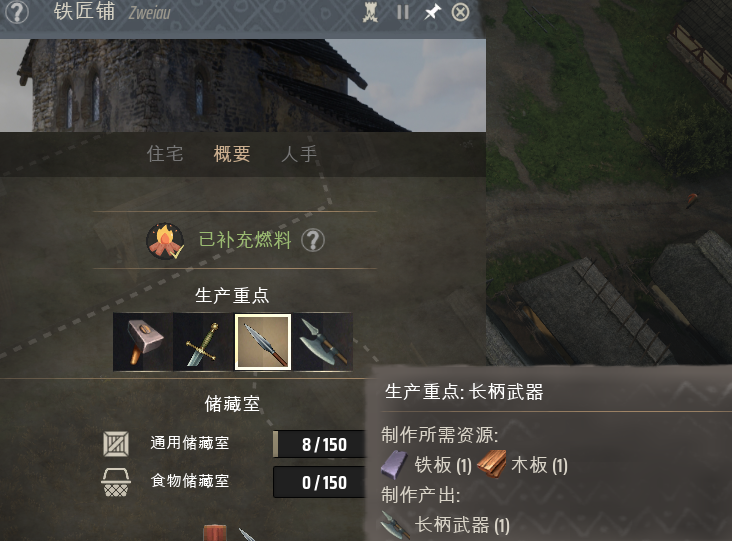Click the campfire fuel status icon
The width and height of the screenshot is (732, 541).
click(165, 241)
